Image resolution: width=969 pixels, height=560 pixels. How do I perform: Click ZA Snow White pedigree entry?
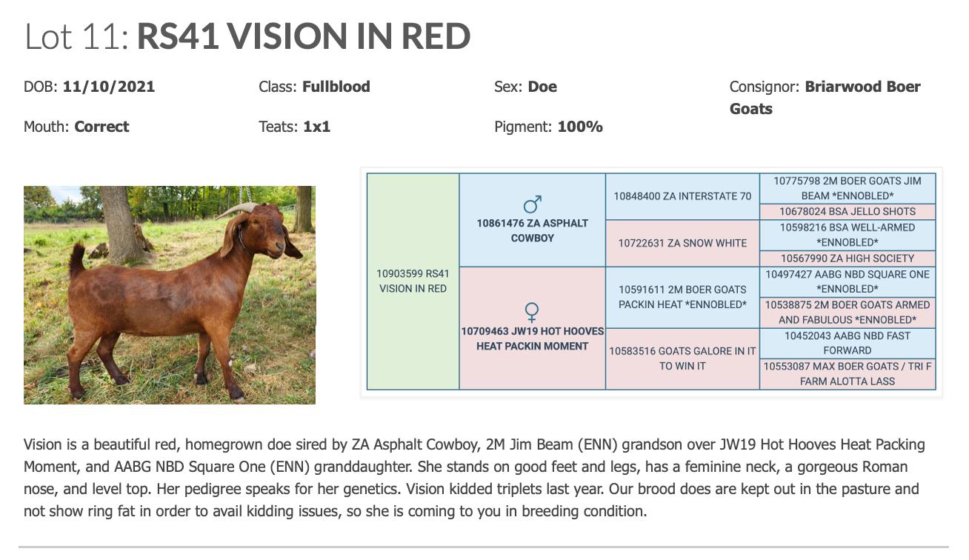(682, 243)
